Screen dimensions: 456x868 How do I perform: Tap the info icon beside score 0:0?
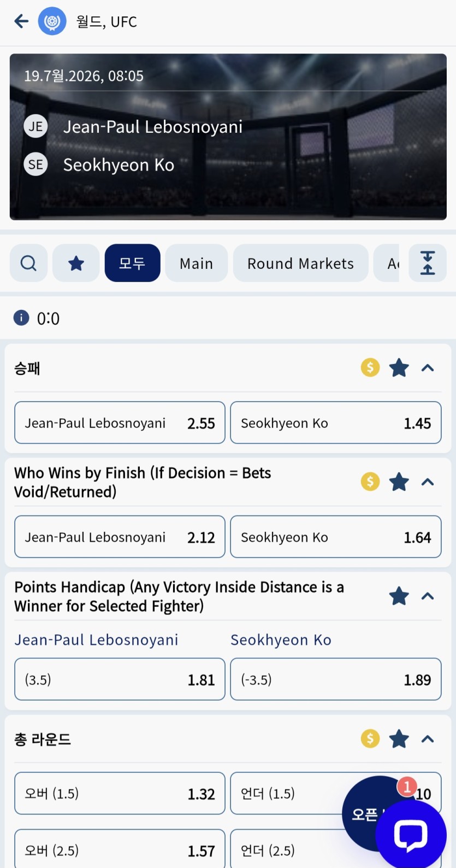tap(21, 318)
